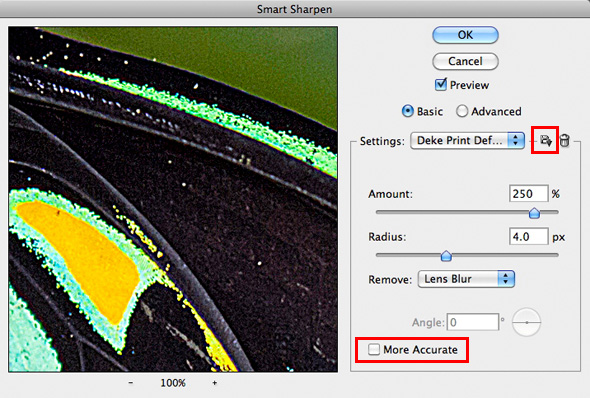Image resolution: width=590 pixels, height=398 pixels.
Task: Select the Basic radio button
Action: 408,111
